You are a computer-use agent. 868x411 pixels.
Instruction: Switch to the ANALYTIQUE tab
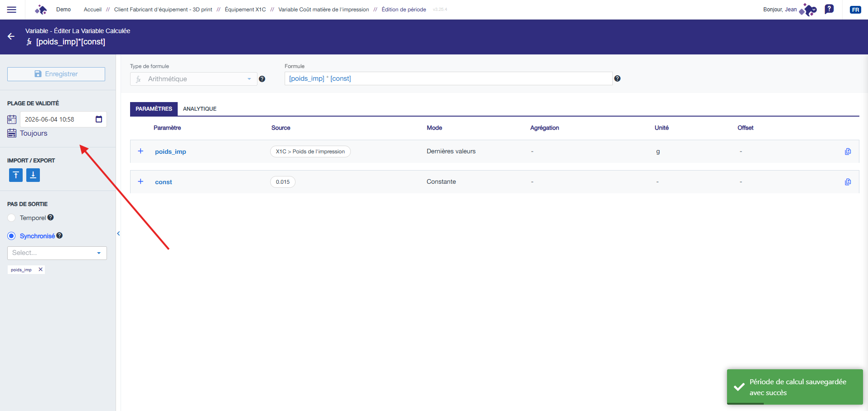coord(200,109)
